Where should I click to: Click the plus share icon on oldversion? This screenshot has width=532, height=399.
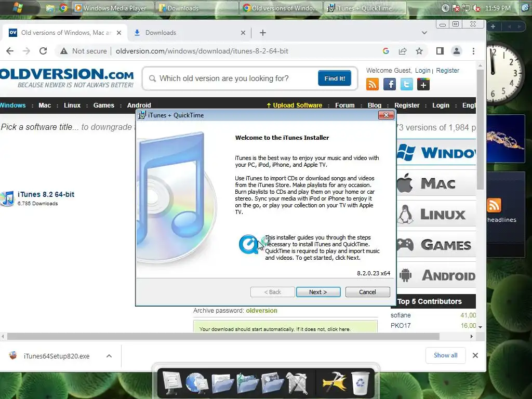tap(423, 84)
